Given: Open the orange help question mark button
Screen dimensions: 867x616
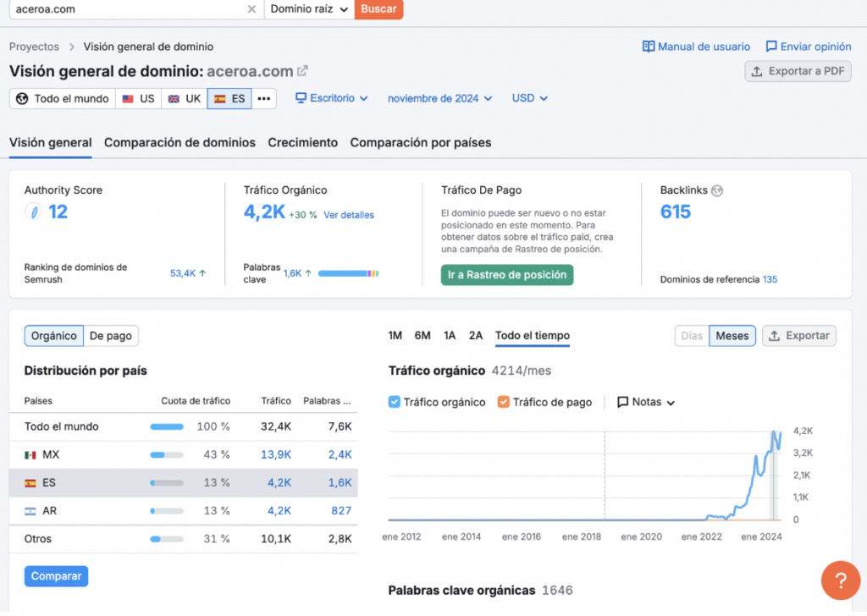Looking at the screenshot, I should click(x=840, y=580).
